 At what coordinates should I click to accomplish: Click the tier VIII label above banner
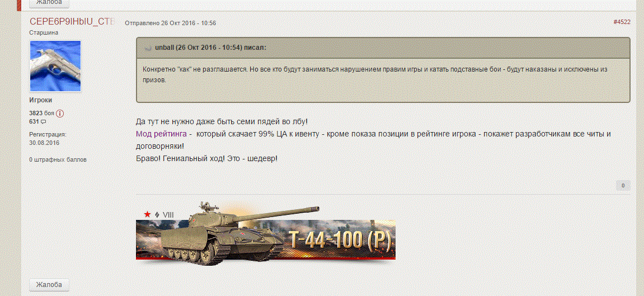click(x=168, y=214)
